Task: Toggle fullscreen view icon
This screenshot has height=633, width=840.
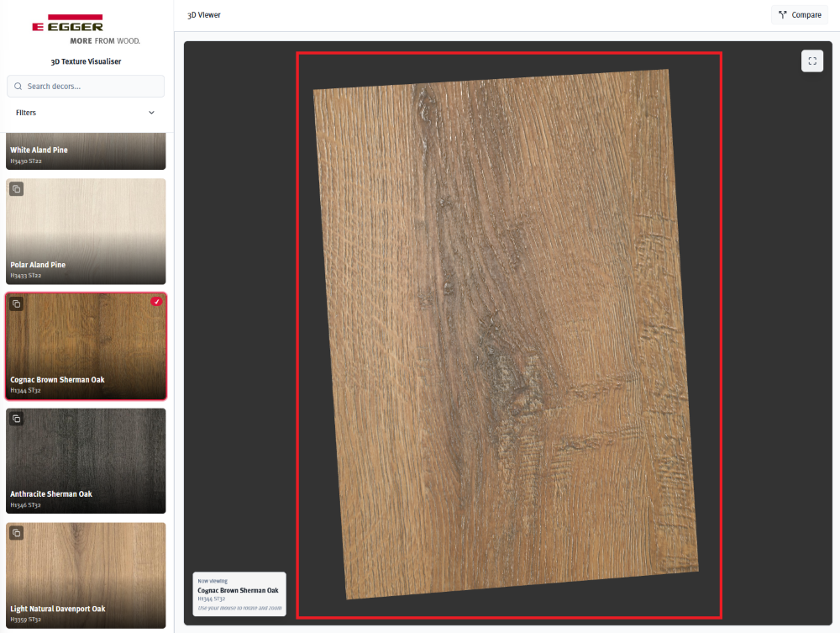Action: [x=812, y=61]
